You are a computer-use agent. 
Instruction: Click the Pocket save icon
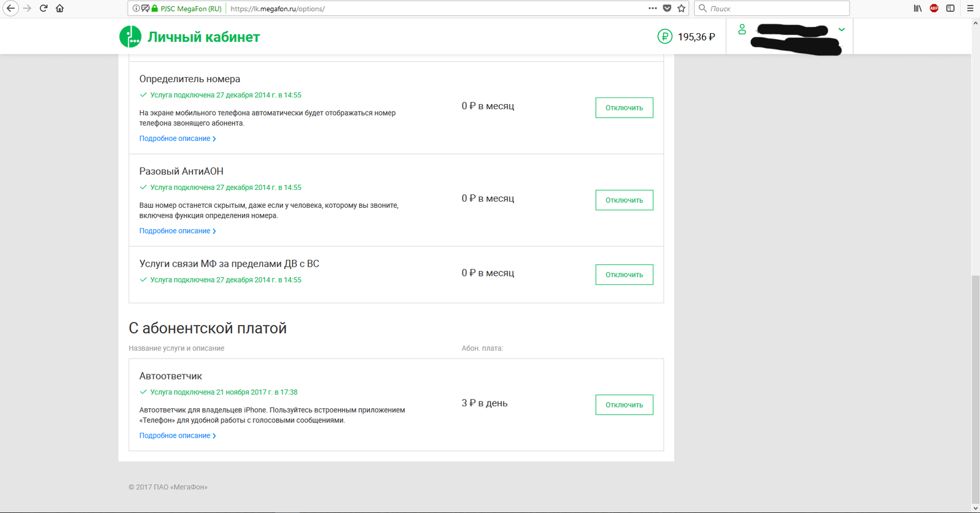pos(667,9)
